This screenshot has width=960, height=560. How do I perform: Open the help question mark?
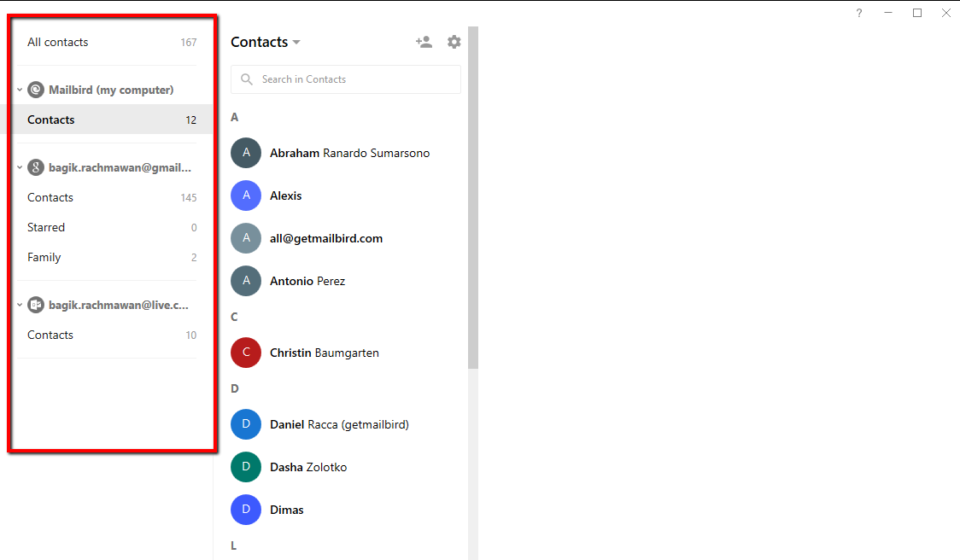pyautogui.click(x=859, y=13)
